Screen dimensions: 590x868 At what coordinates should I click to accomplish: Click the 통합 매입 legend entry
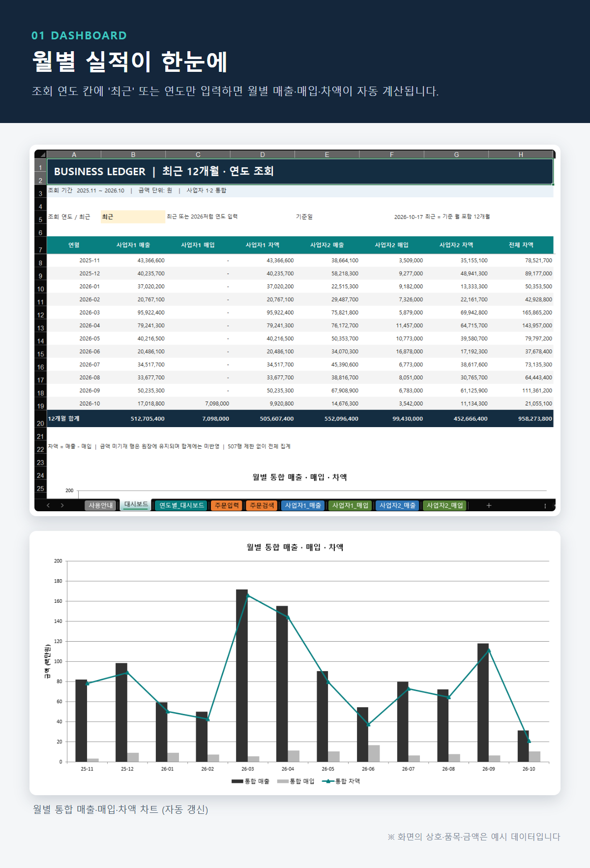pos(295,781)
